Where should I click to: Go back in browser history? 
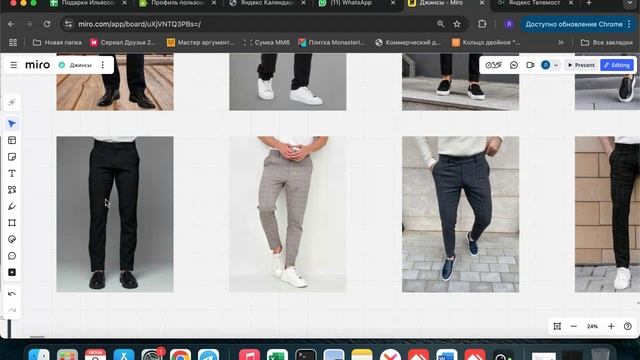tap(11, 24)
